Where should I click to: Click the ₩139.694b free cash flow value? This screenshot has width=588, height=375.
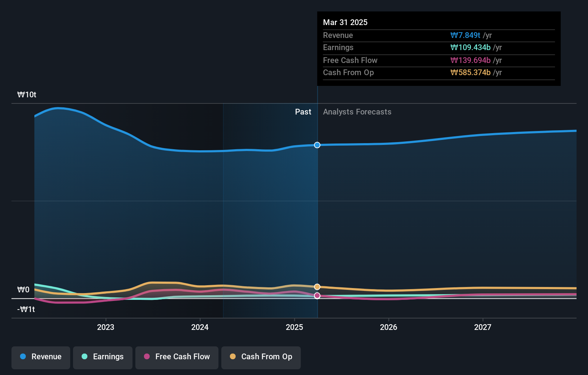click(x=470, y=60)
